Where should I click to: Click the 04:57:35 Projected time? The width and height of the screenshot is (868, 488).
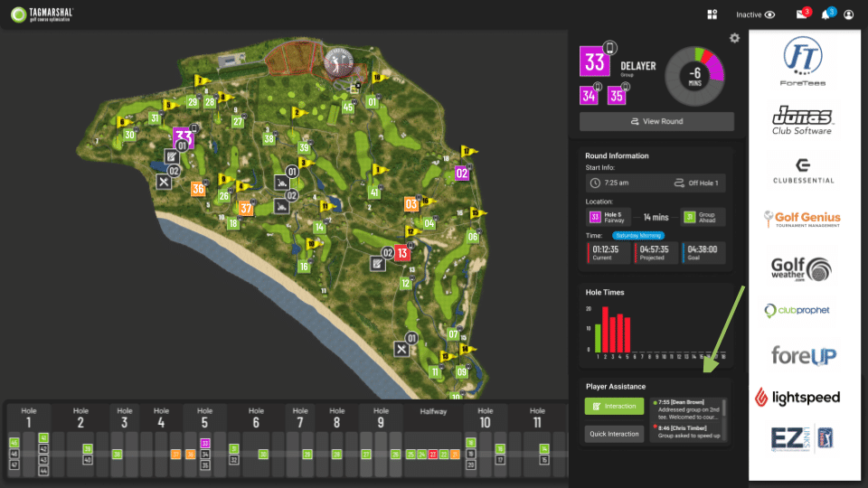655,253
